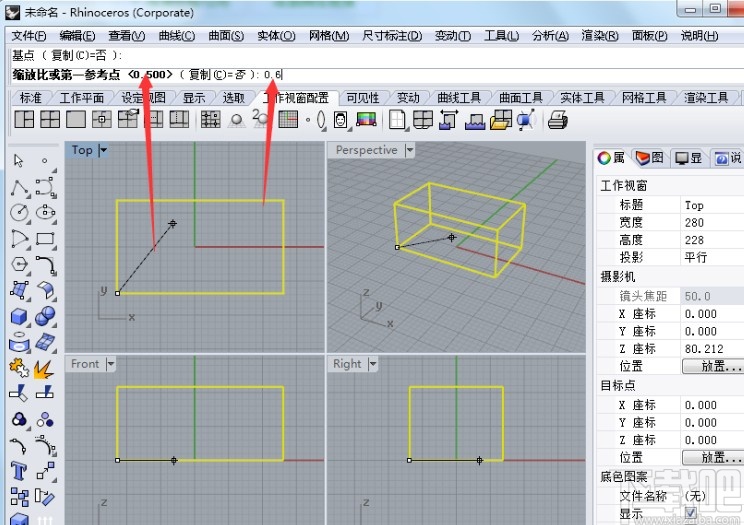Screen dimensions: 744x525
Task: Click the orange Explode tool
Action: (44, 370)
